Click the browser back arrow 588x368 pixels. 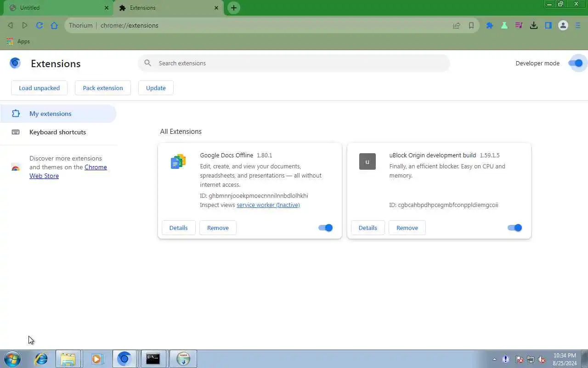(10, 25)
